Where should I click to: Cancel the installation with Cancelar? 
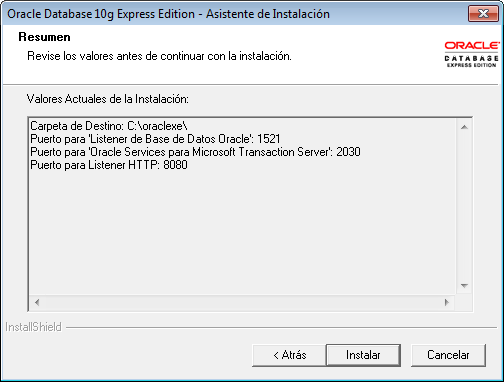coord(448,355)
